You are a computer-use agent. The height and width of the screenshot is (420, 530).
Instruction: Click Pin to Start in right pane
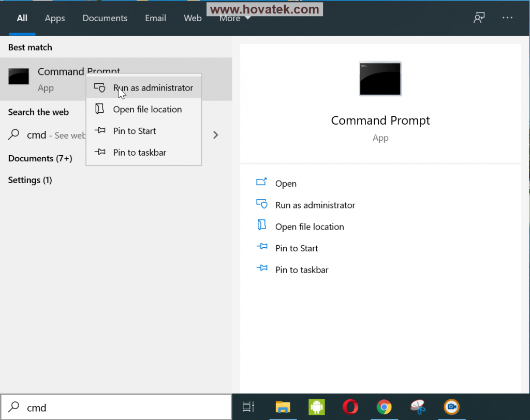[297, 248]
